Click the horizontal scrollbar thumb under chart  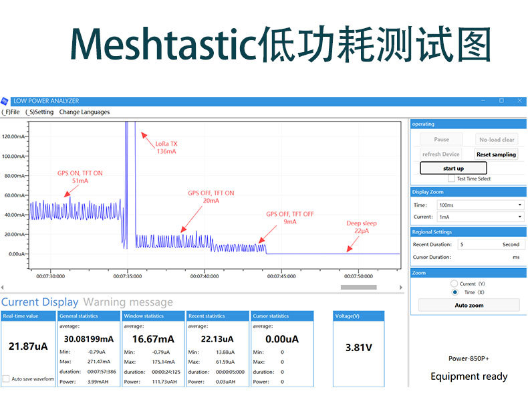(x=359, y=287)
